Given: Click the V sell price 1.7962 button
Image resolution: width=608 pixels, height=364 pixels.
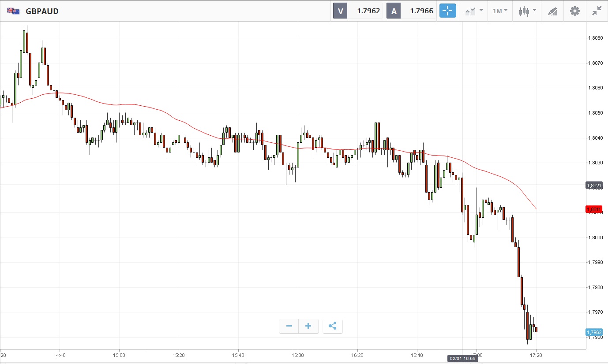Looking at the screenshot, I should [358, 11].
